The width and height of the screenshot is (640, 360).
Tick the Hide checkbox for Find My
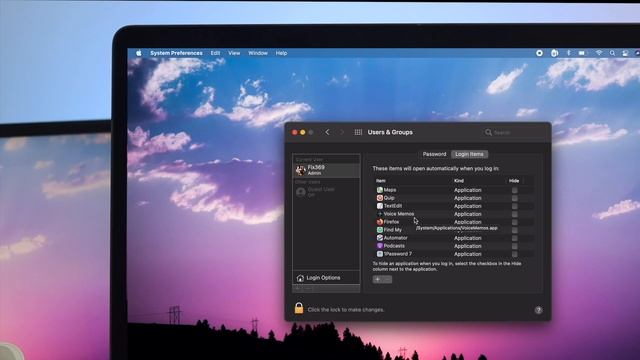(x=515, y=230)
